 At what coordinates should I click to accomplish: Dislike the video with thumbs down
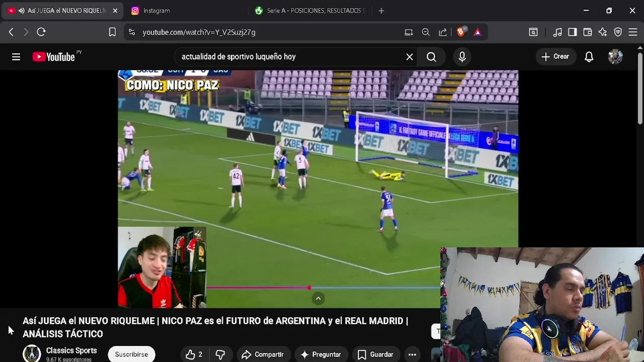pos(220,354)
